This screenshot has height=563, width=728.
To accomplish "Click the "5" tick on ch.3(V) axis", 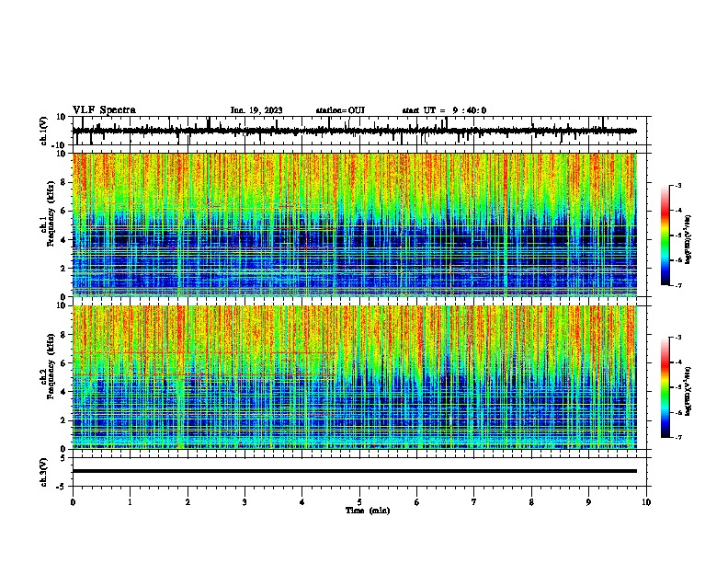I will coord(63,458).
